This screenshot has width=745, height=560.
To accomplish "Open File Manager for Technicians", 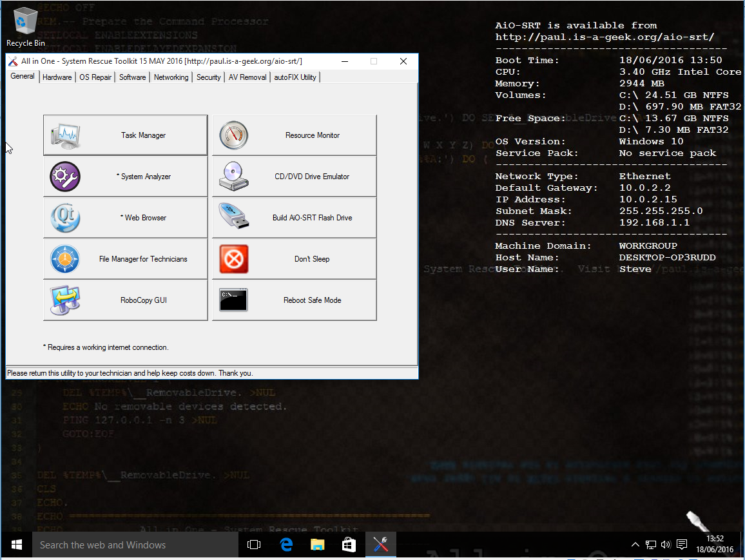I will point(64,258).
